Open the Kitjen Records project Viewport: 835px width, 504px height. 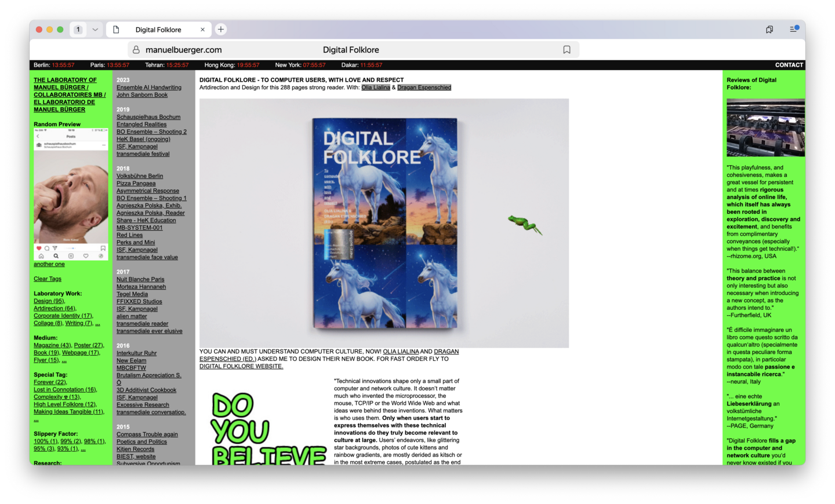pos(135,449)
